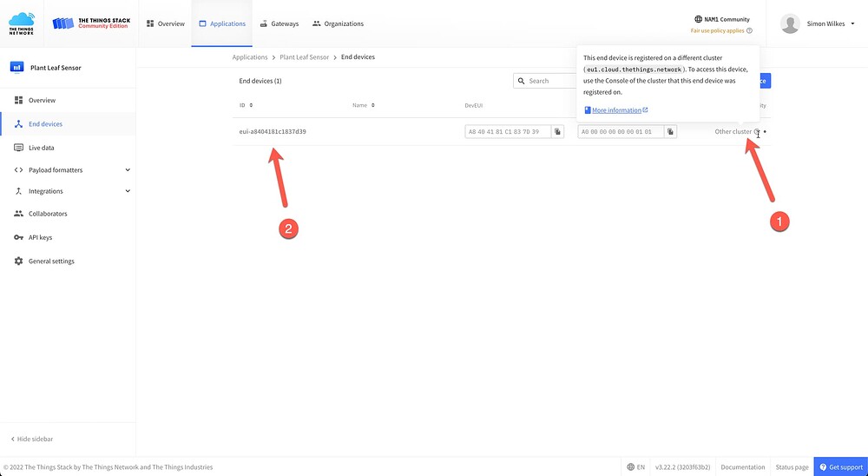Click the JoinEUI value A0 00 00 00 00 00 01 01
The height and width of the screenshot is (476, 868).
[x=620, y=132]
